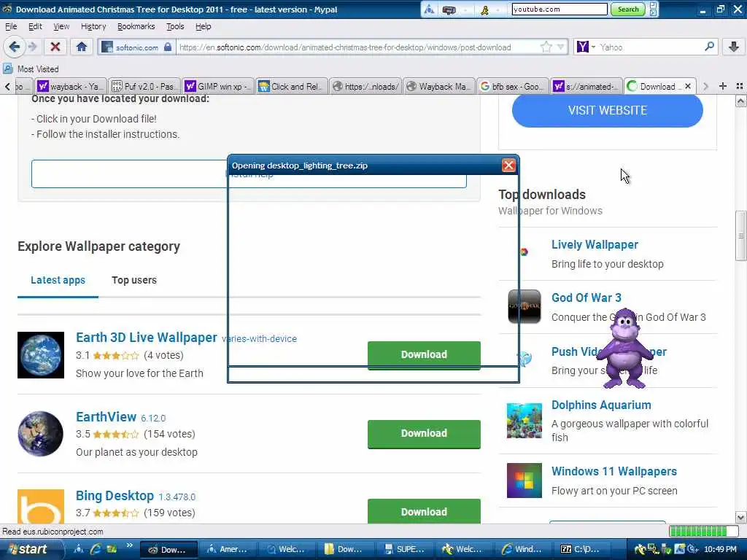Open the URL history dropdown arrow
The image size is (747, 560).
[x=561, y=47]
